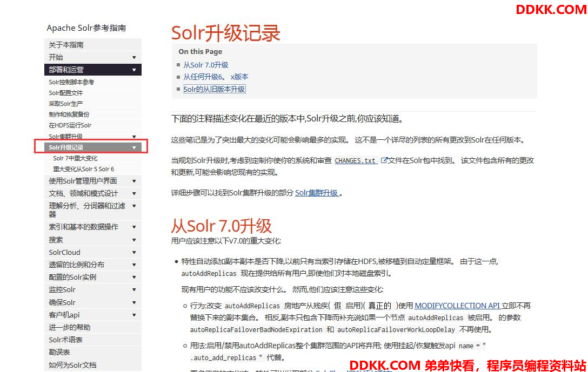Image resolution: width=588 pixels, height=372 pixels.
Task: Click the 从Solr 7.0升级 section heading
Action: tap(221, 226)
